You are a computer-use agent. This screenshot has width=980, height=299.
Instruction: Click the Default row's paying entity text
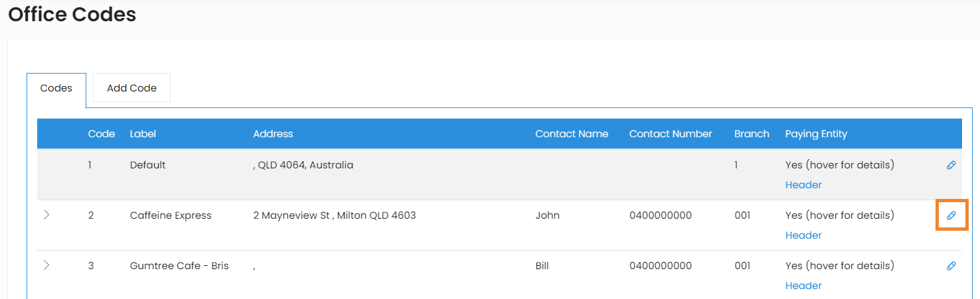coord(839,165)
